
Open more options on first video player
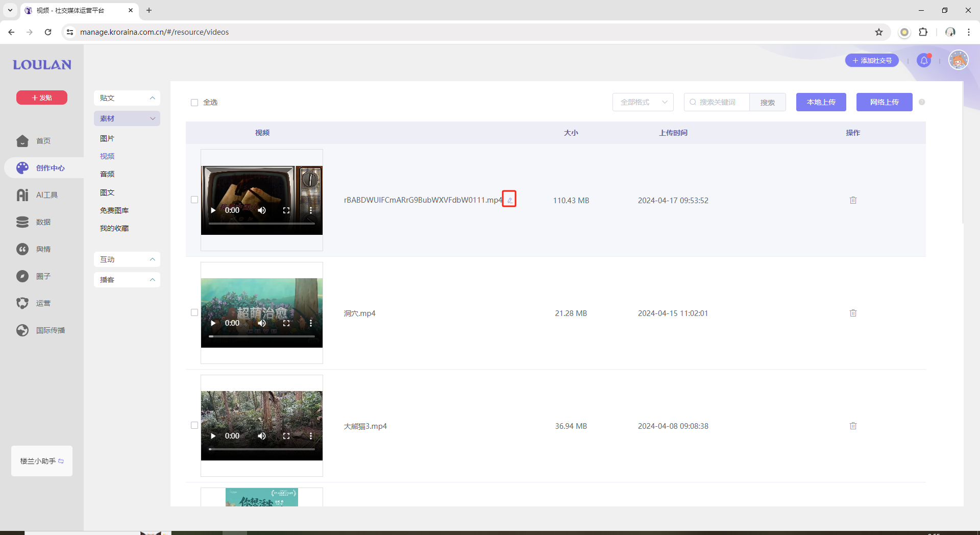[311, 210]
